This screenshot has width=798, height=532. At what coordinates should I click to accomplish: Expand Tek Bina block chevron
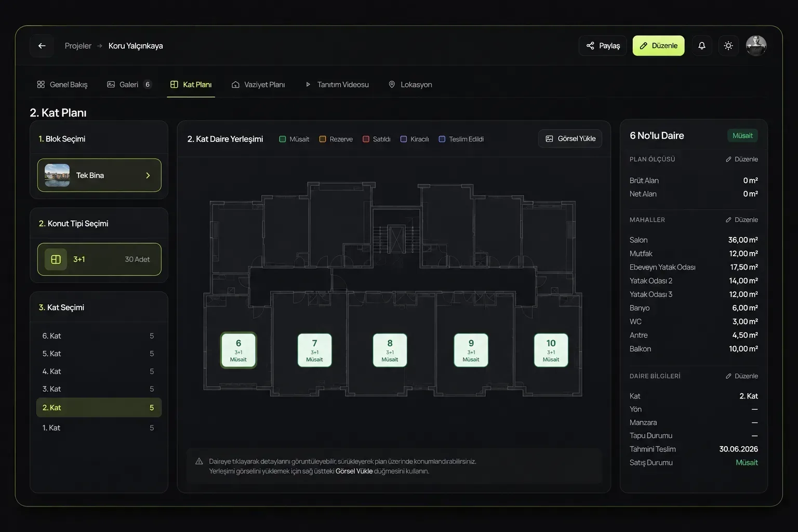point(148,176)
